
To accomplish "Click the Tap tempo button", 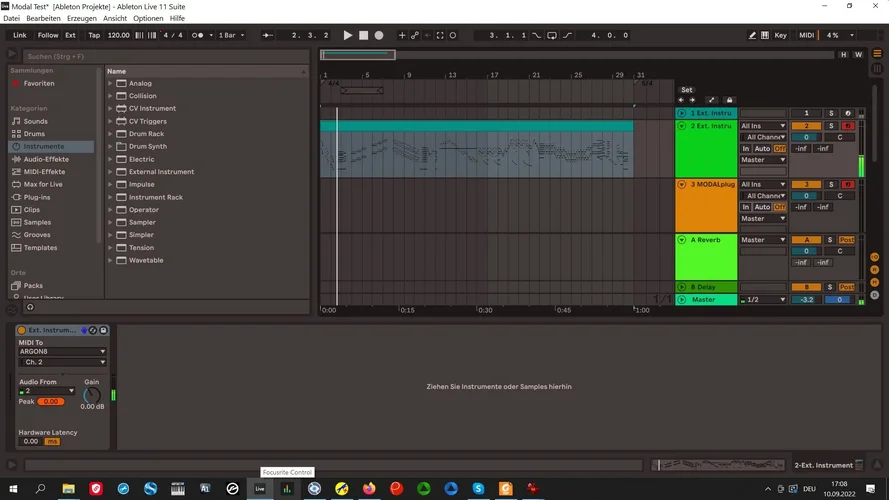I will (x=94, y=35).
